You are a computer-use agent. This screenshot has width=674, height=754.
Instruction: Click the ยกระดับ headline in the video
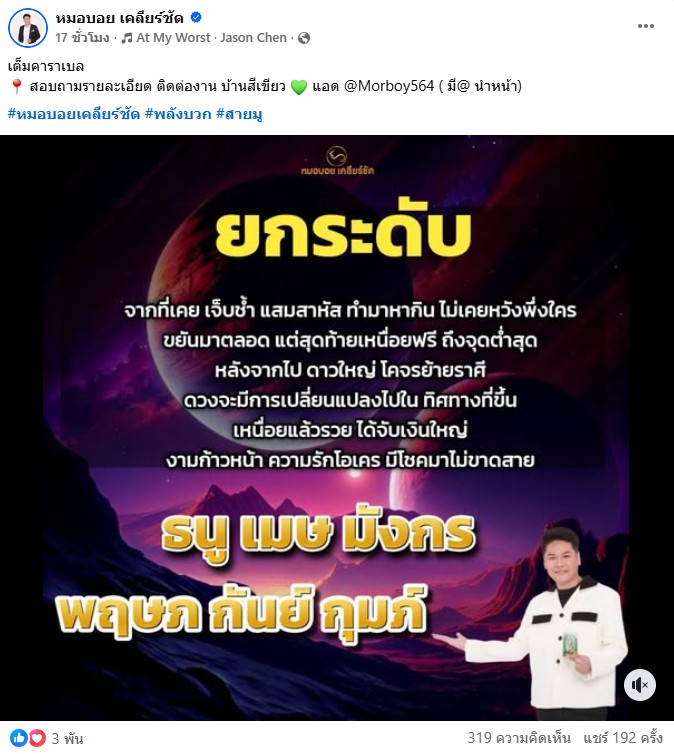coord(343,234)
